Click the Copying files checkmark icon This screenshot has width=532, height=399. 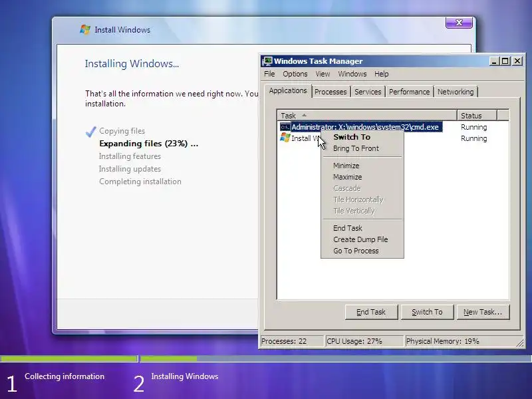90,132
